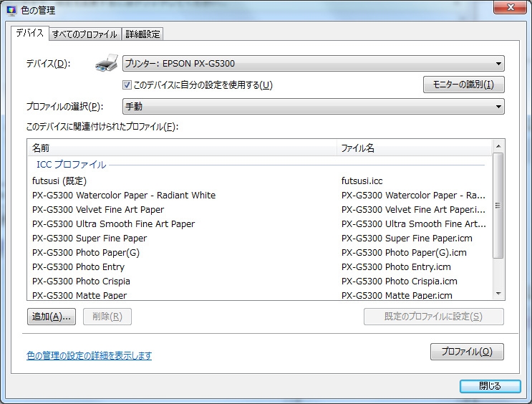Image resolution: width=532 pixels, height=404 pixels.
Task: Click the profile list scrollbar thumb
Action: (x=498, y=206)
